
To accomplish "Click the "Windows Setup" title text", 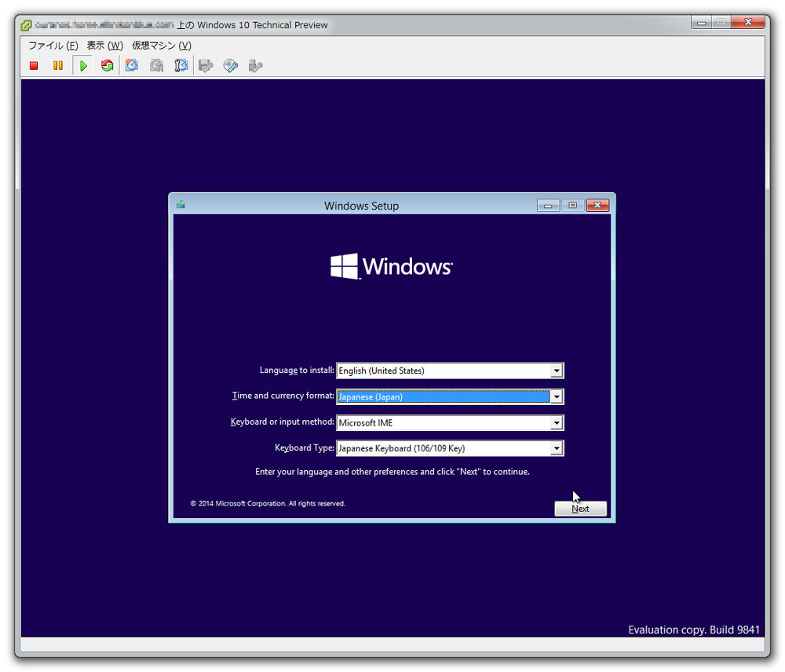I will [361, 206].
